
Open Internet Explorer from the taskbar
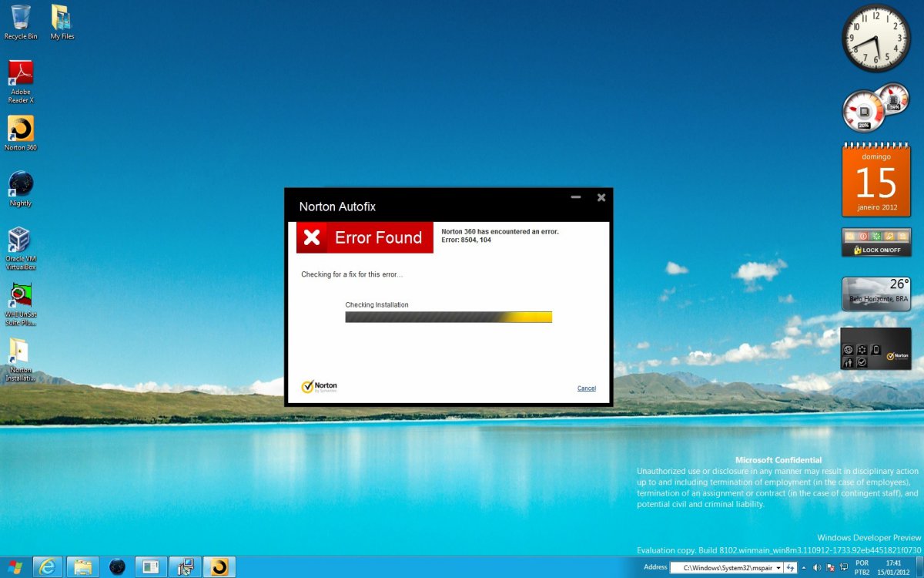(47, 567)
